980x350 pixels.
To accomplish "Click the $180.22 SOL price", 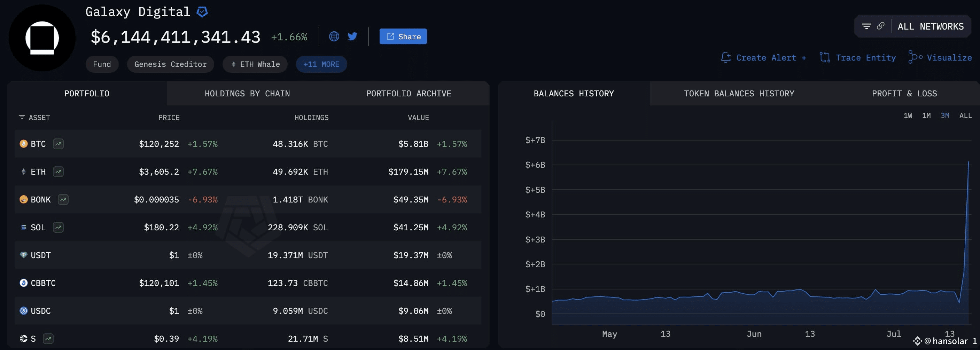I will point(161,227).
